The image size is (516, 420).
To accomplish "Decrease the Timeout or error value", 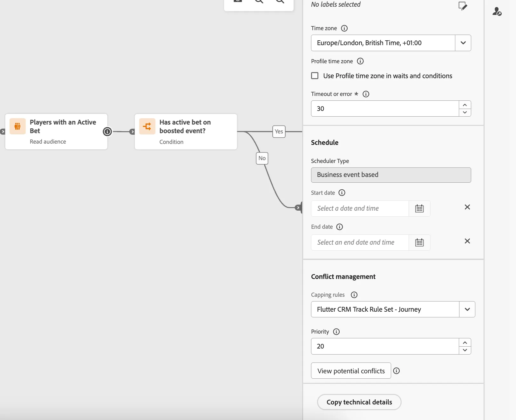I will tap(465, 112).
